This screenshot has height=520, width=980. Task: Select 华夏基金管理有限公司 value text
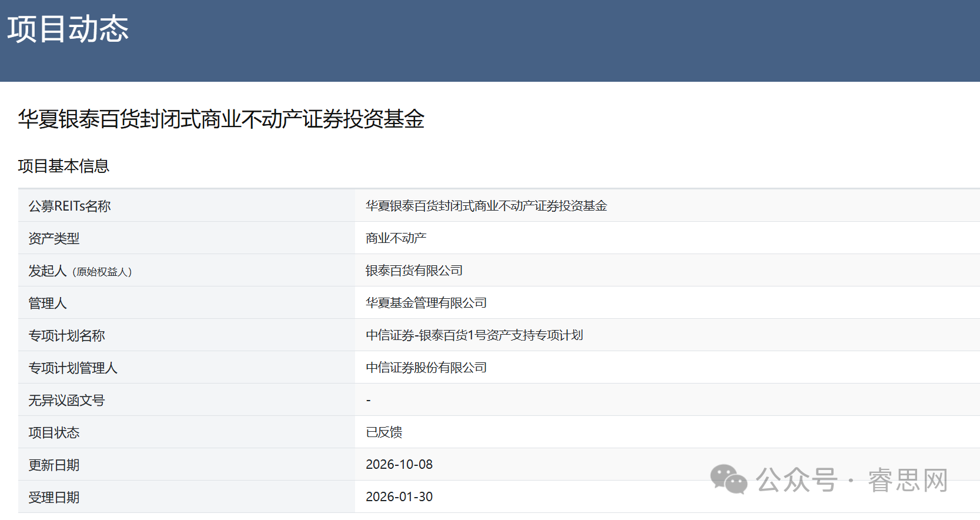tap(426, 303)
